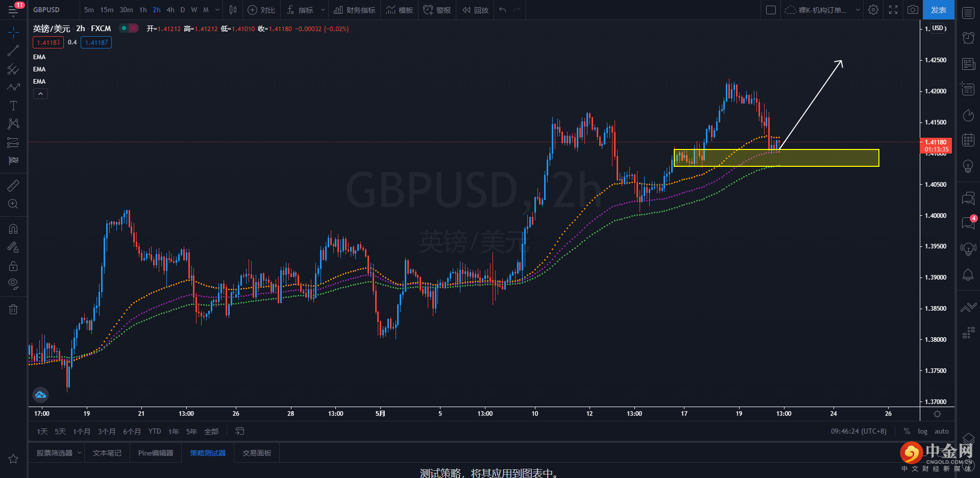
Task: Select the trend line drawing tool
Action: (13, 51)
